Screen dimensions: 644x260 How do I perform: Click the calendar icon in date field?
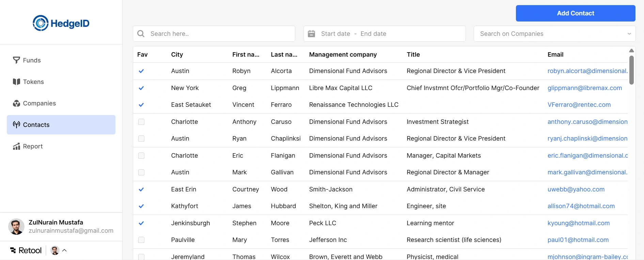point(311,34)
